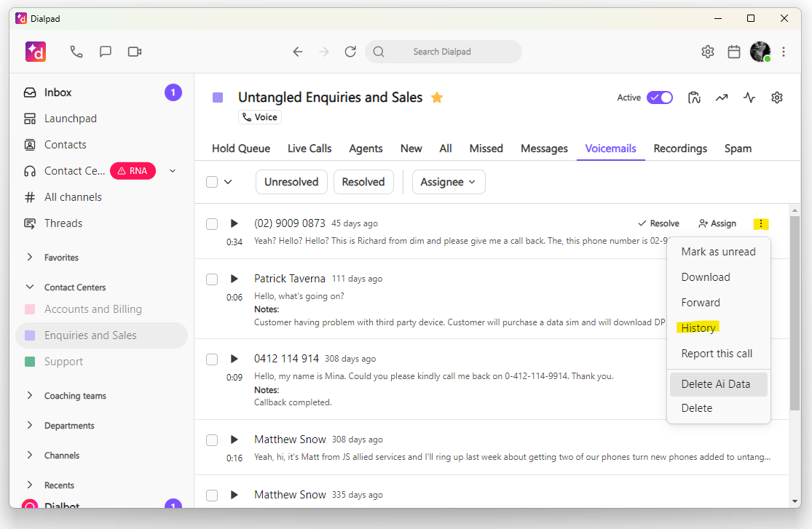Tick the select-all voicemails checkbox

[212, 182]
